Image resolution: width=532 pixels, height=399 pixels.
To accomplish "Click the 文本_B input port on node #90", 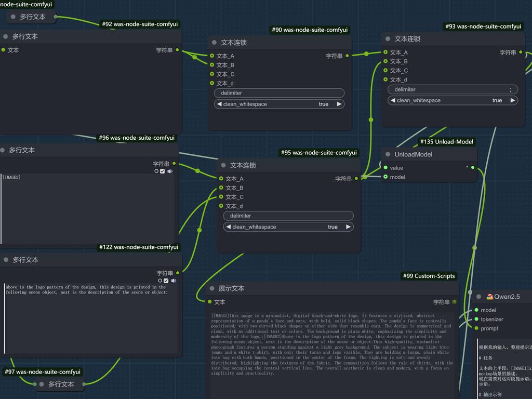I will 212,65.
